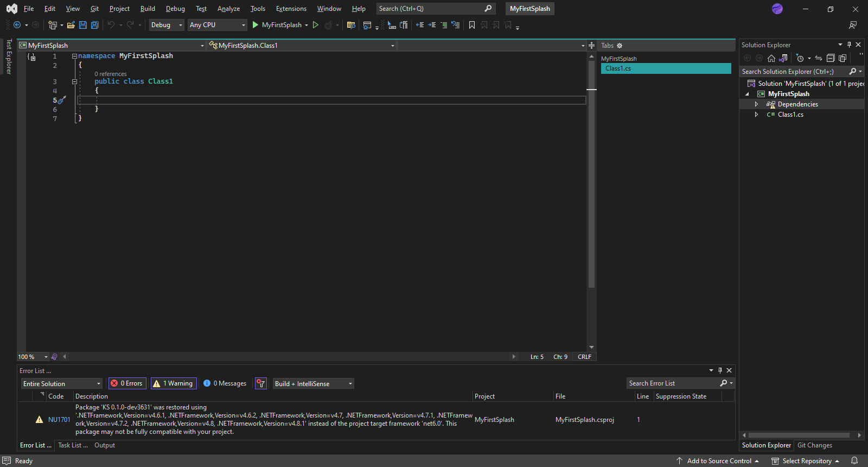Screen dimensions: 868x467
Task: Click the Sync with Active Document icon
Action: point(819,59)
